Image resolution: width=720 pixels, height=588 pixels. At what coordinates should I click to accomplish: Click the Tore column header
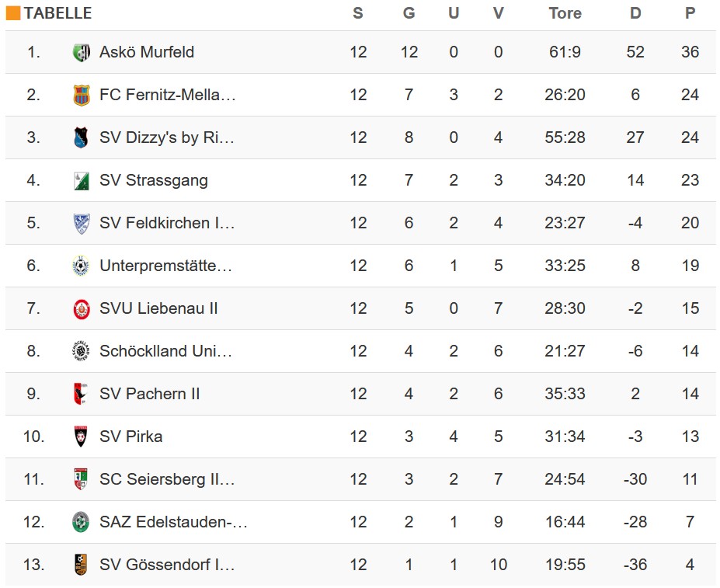coord(565,13)
